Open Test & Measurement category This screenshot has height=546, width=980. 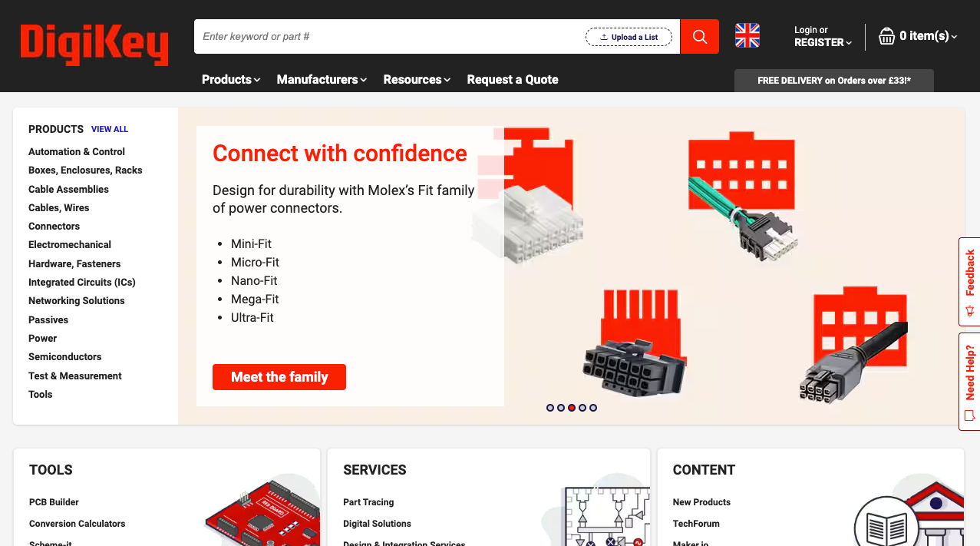[75, 376]
